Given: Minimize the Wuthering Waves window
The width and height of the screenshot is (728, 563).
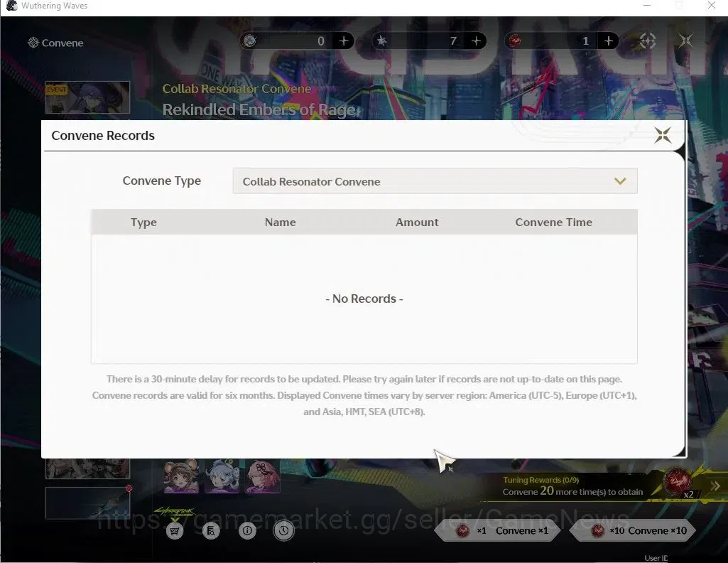Looking at the screenshot, I should coord(647,6).
